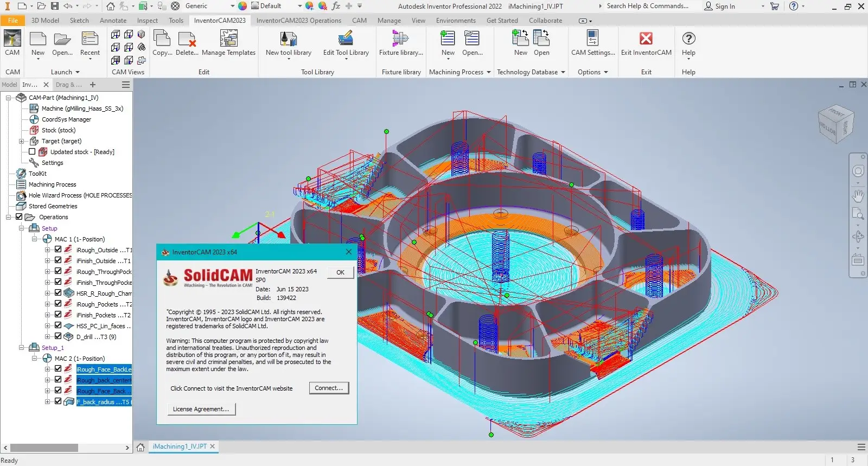The image size is (868, 466).
Task: Click the home icon beside the document tab
Action: click(141, 447)
